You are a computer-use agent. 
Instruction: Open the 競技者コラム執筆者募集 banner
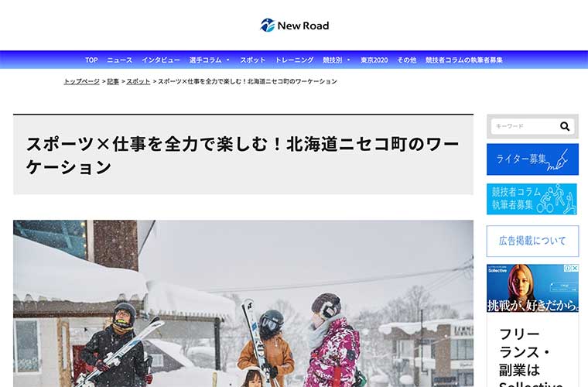(x=532, y=199)
